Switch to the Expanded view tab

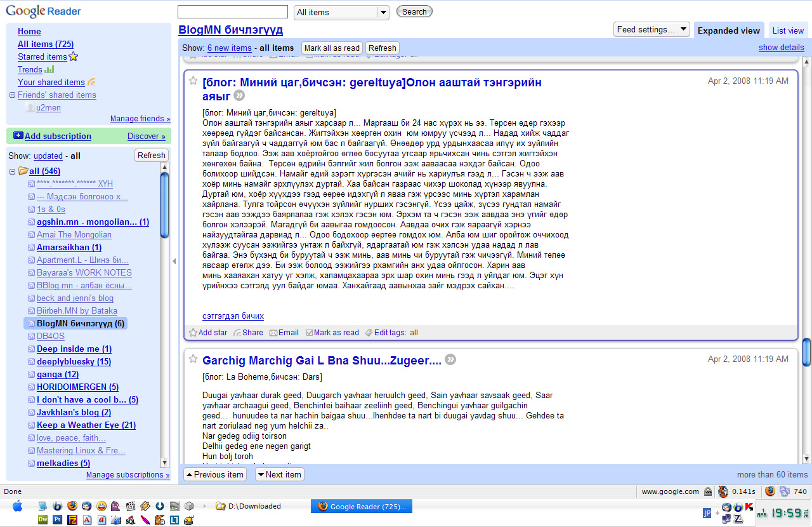click(x=728, y=30)
